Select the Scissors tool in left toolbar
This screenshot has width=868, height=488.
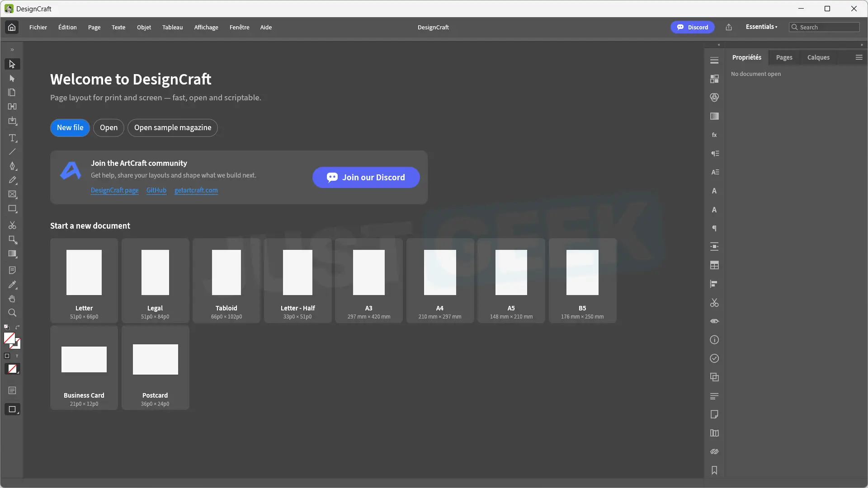[x=12, y=225]
